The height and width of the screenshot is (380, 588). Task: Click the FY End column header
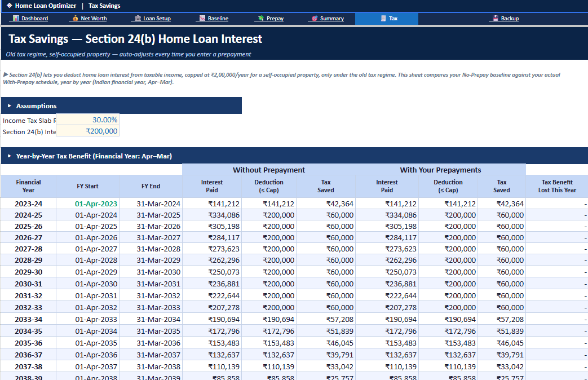tap(151, 186)
